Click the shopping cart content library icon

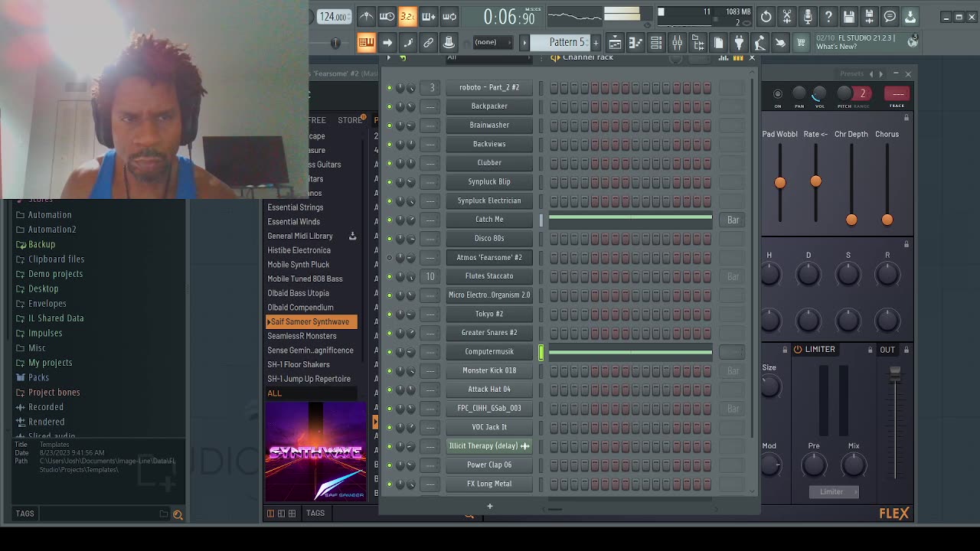pos(801,43)
